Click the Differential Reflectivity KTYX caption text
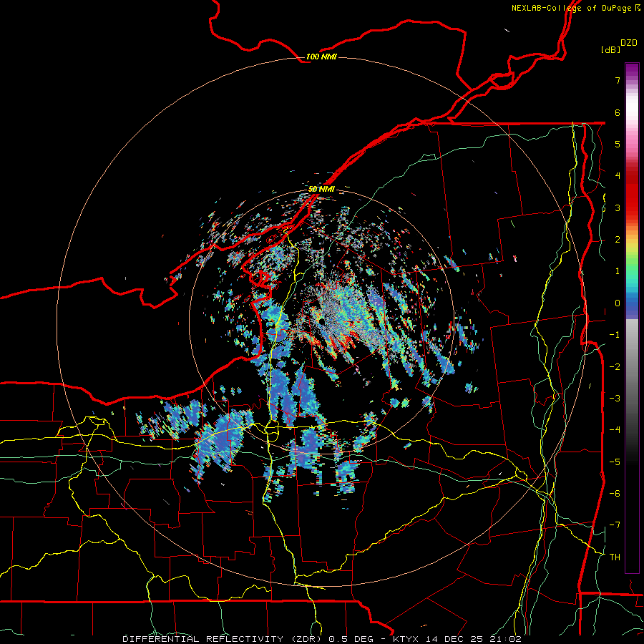This screenshot has width=644, height=644. click(322, 639)
